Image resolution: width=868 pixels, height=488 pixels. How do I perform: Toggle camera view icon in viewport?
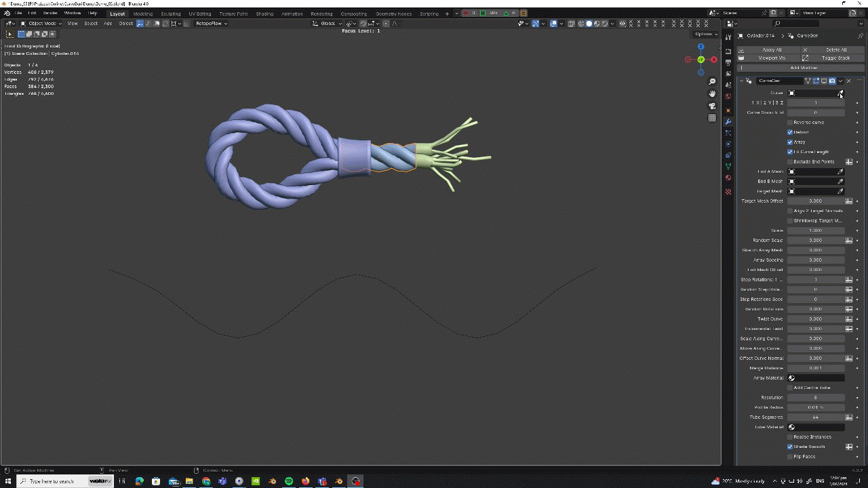pos(712,106)
